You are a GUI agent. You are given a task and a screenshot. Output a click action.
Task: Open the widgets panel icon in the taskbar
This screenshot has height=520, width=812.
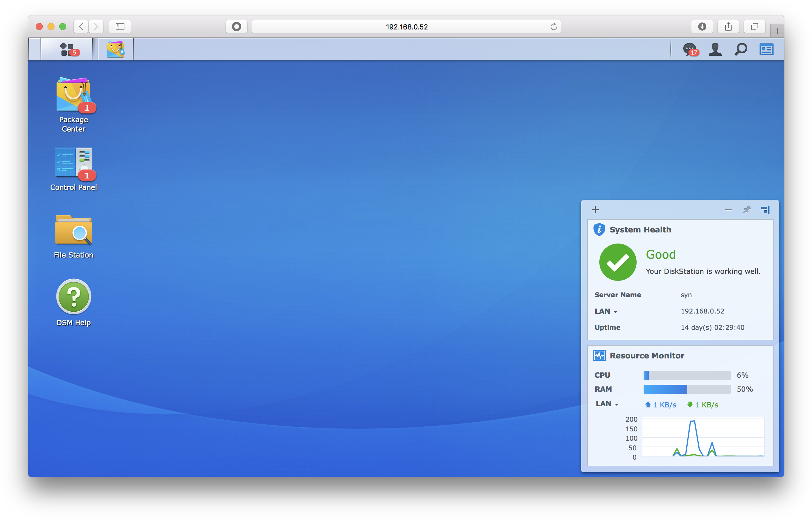[x=767, y=49]
